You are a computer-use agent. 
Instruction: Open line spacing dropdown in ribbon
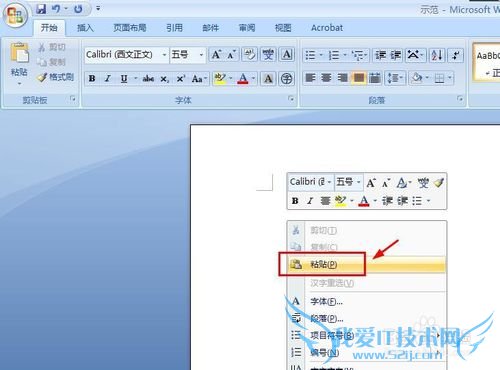point(395,78)
